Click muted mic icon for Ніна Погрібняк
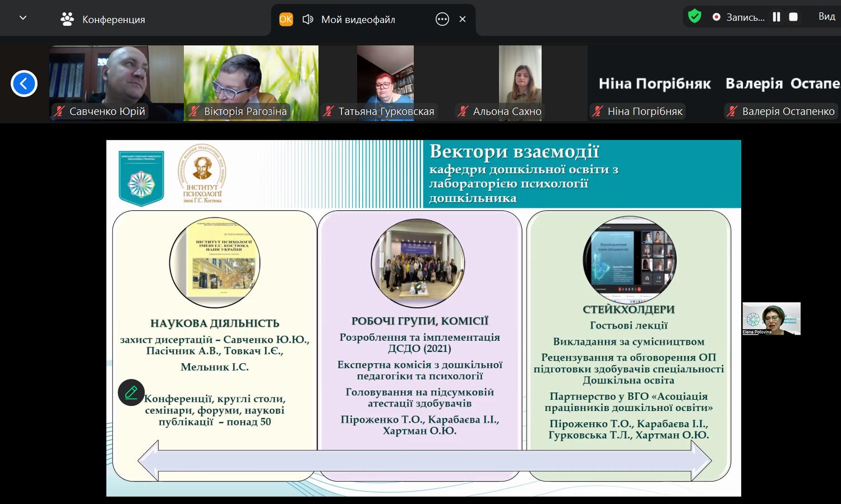The image size is (841, 504). point(598,112)
